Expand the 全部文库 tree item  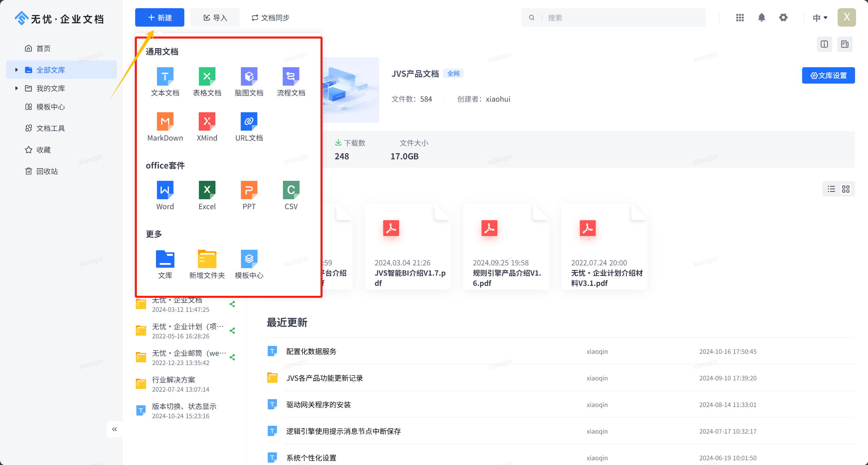pos(16,69)
